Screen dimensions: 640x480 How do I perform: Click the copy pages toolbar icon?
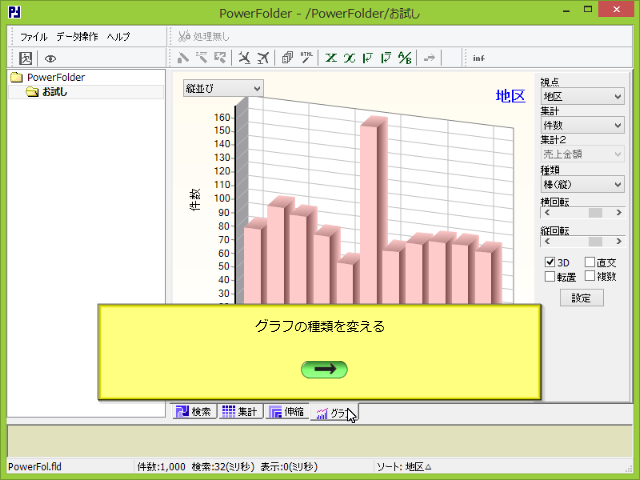[x=287, y=58]
